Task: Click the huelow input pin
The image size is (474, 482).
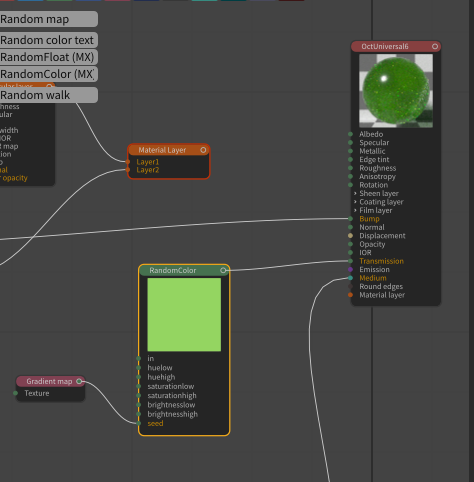Action: click(138, 368)
